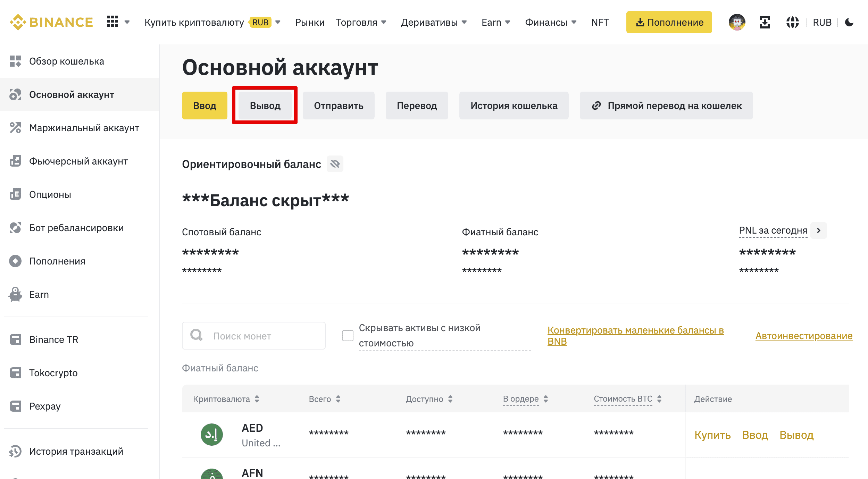868x479 pixels.
Task: Click the Основной аккаунт sidebar icon
Action: click(x=15, y=94)
